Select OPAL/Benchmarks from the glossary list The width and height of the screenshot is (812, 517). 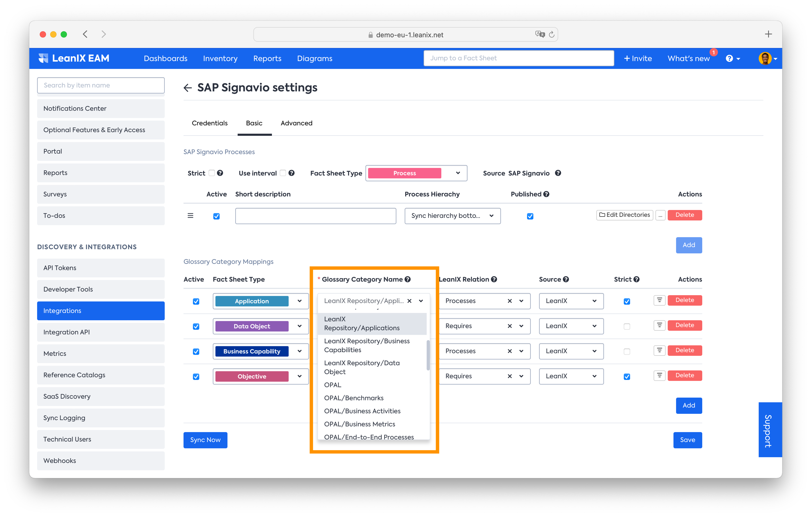click(x=354, y=398)
